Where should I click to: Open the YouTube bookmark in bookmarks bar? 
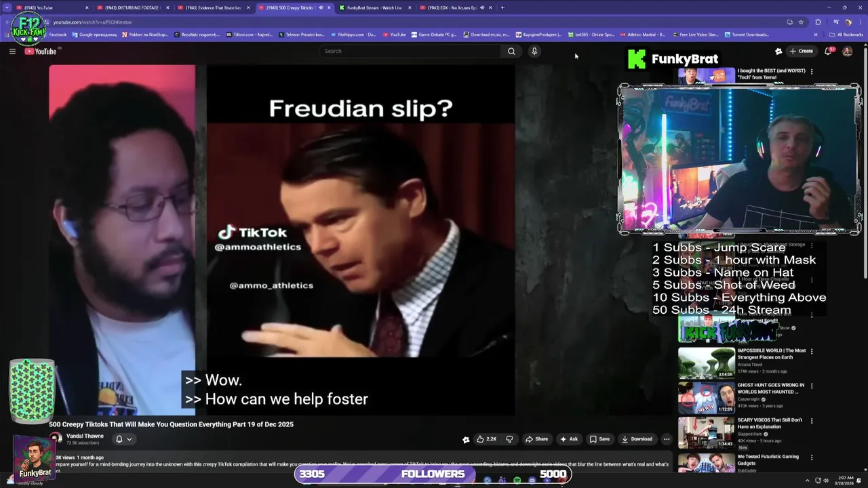click(x=394, y=35)
